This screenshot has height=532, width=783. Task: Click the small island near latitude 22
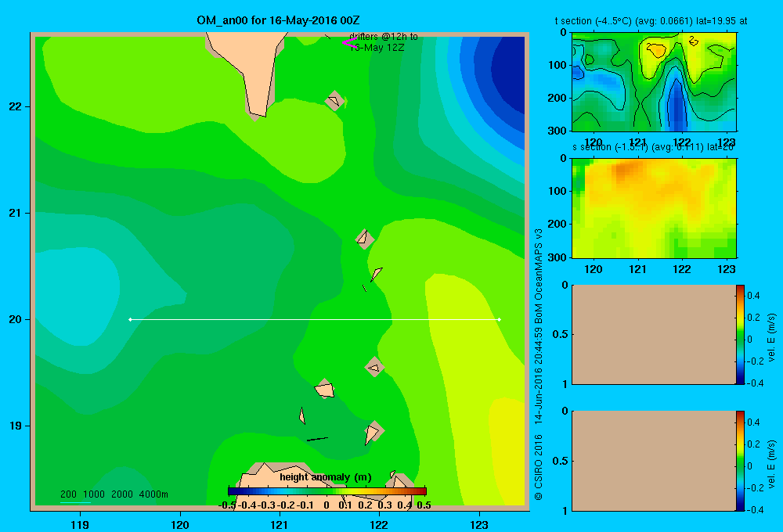[335, 101]
